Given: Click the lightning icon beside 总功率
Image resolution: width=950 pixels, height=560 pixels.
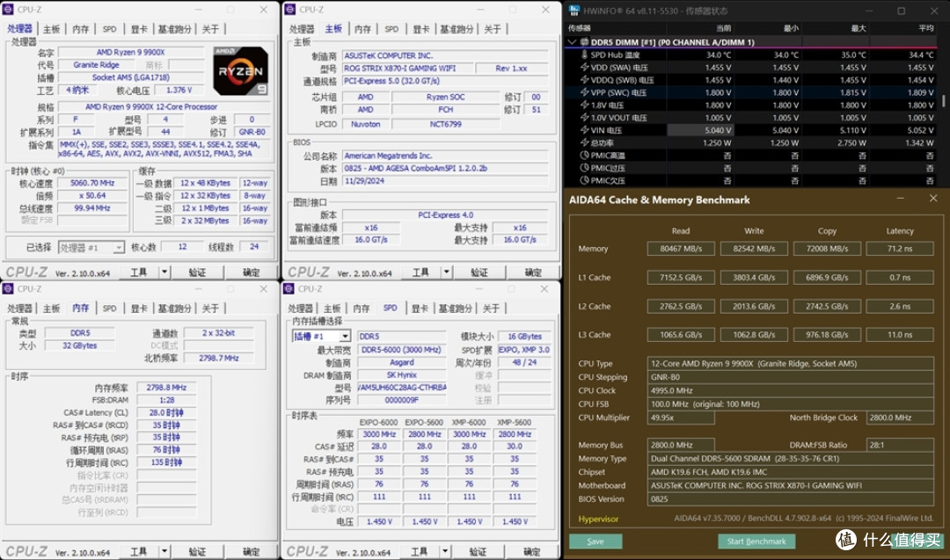Looking at the screenshot, I should point(585,143).
